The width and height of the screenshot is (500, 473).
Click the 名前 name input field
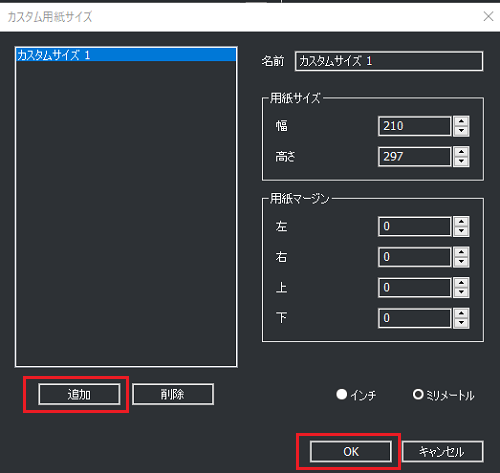click(389, 61)
